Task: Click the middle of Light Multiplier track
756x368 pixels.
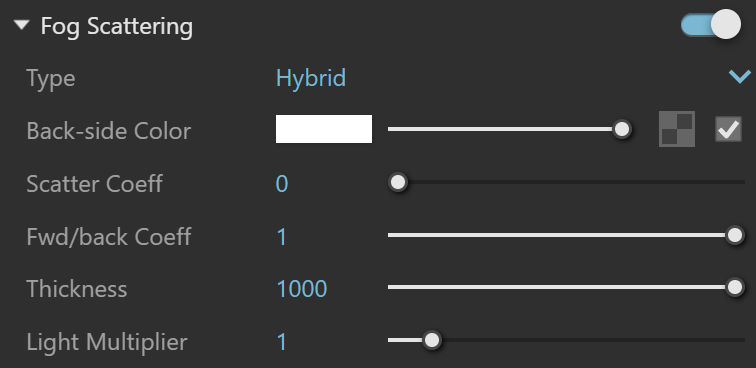Action: pos(567,340)
